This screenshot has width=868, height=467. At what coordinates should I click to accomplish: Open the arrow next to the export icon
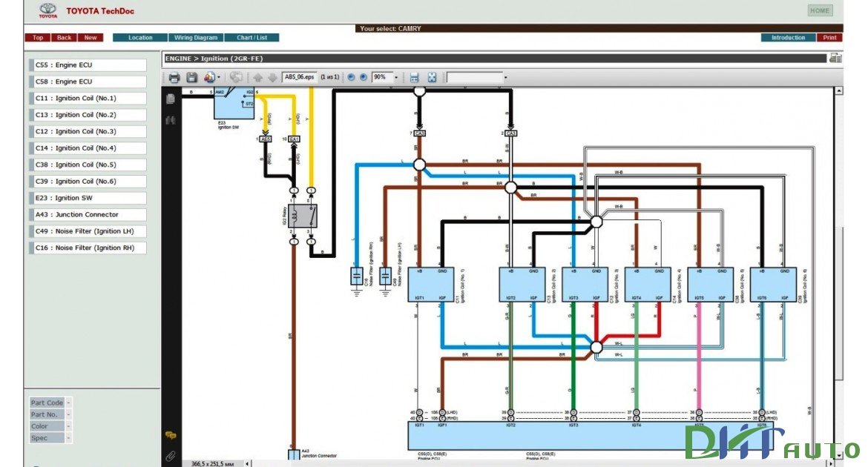coord(219,78)
